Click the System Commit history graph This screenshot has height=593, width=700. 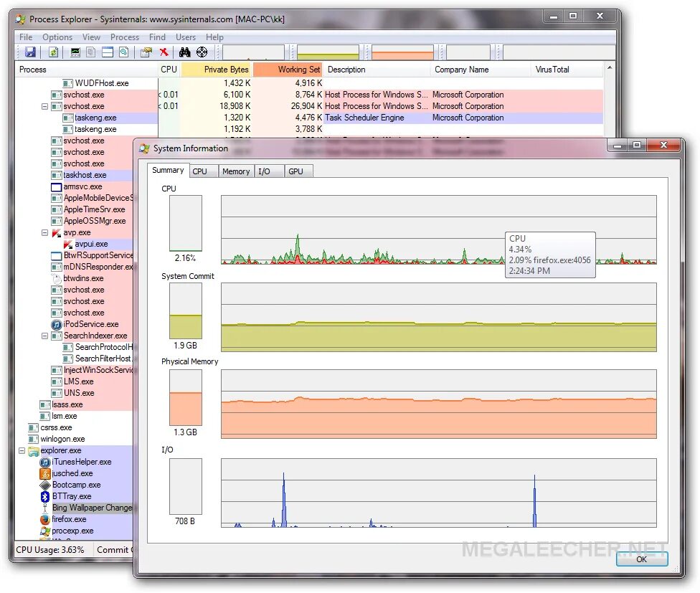(x=438, y=317)
